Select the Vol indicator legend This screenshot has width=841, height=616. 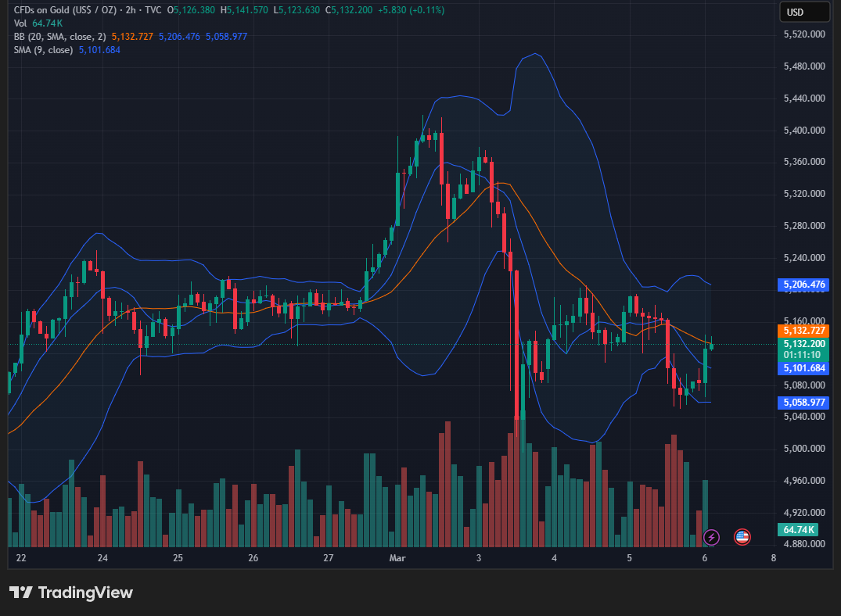click(x=21, y=23)
